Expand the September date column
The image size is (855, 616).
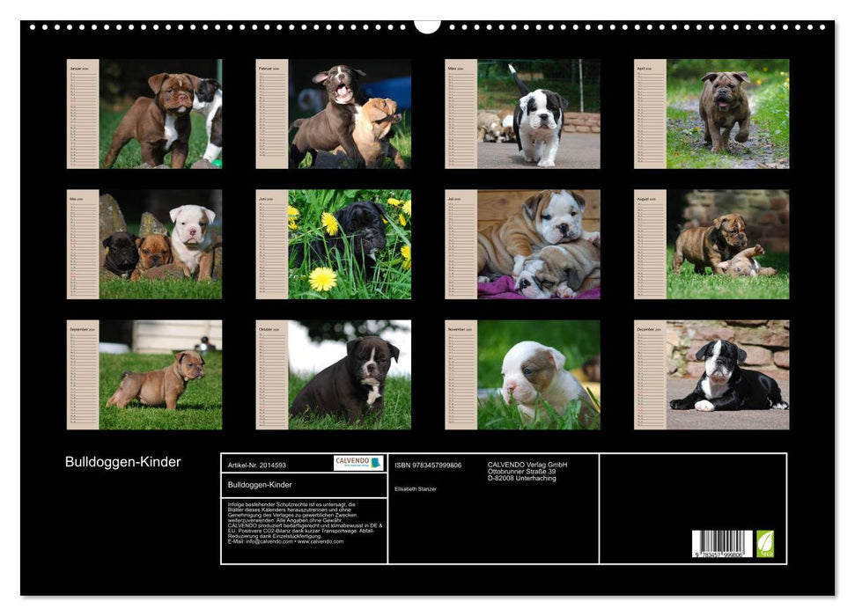point(84,378)
